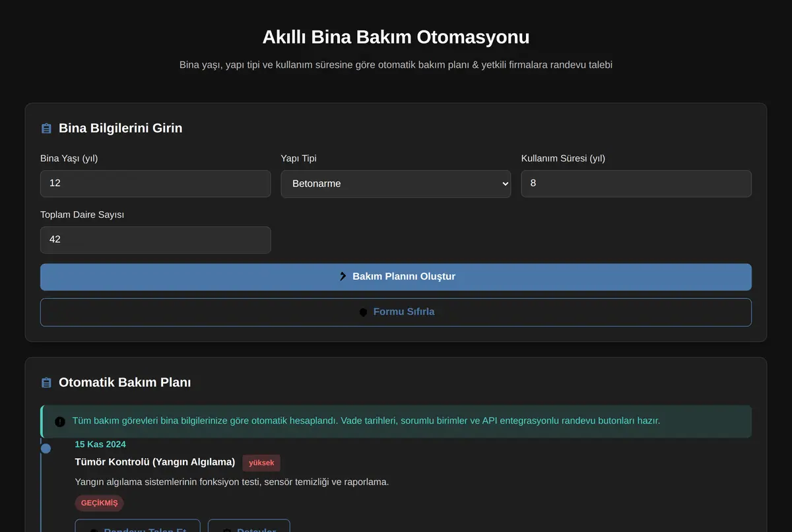Click the 15 Kas 2024 date label
Screen dimensions: 792x532
(x=100, y=444)
